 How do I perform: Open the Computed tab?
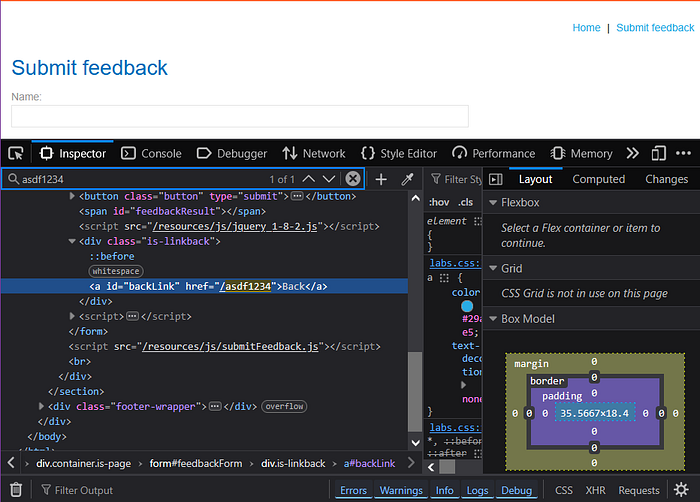tap(598, 180)
